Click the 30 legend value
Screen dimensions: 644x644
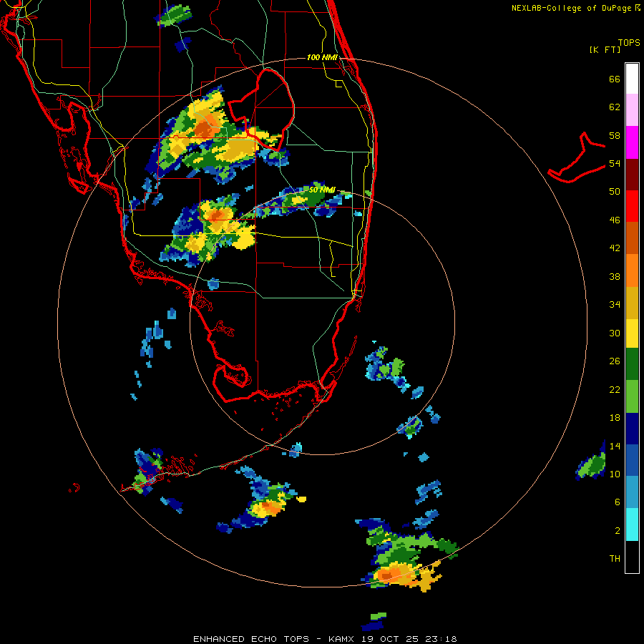coord(615,333)
